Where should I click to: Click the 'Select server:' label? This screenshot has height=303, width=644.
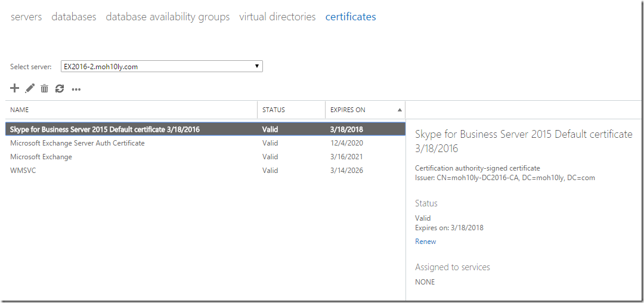(x=31, y=67)
